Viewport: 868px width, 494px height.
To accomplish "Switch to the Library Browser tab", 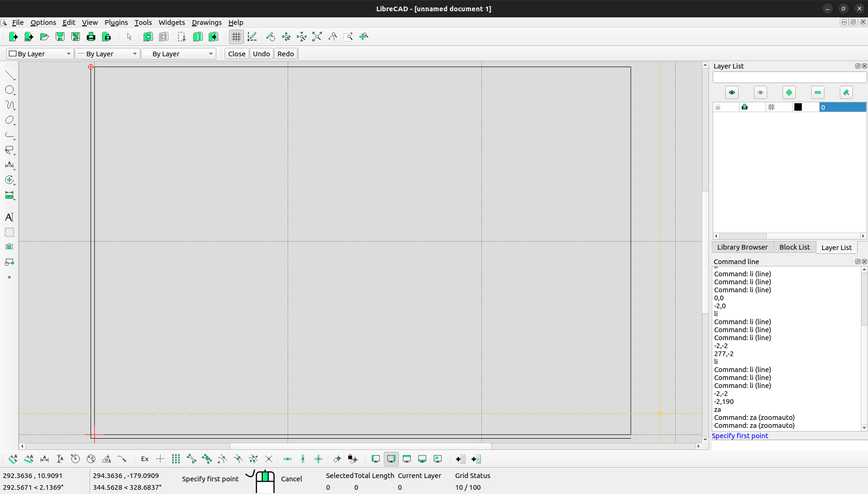I will pyautogui.click(x=742, y=247).
